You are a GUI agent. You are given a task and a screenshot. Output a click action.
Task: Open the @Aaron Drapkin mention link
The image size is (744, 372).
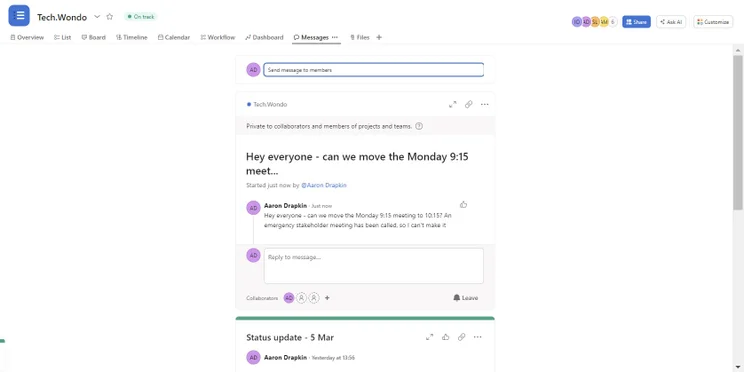pyautogui.click(x=324, y=186)
